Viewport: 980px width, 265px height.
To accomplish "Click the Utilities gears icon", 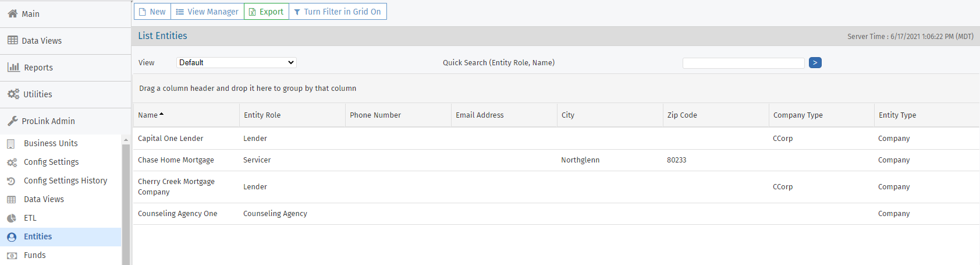I will pos(13,94).
